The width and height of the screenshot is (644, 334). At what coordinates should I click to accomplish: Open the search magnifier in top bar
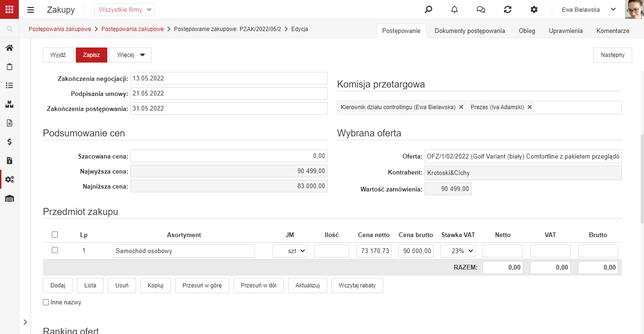428,9
